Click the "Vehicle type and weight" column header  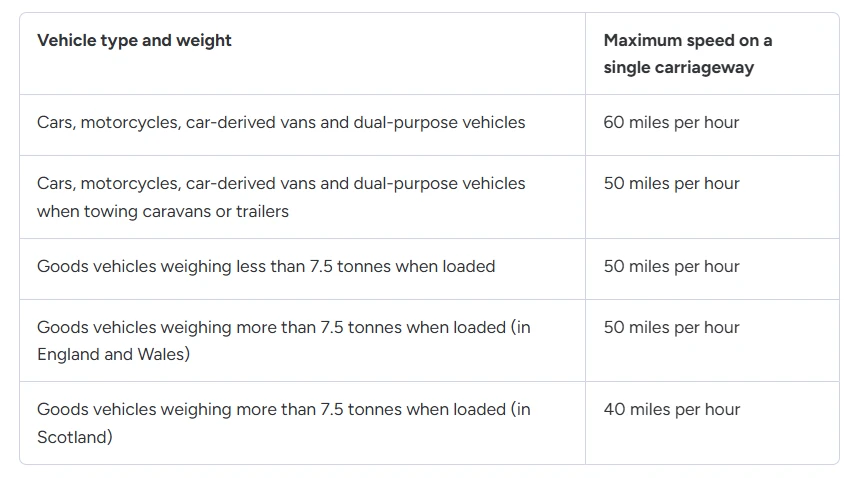[134, 41]
